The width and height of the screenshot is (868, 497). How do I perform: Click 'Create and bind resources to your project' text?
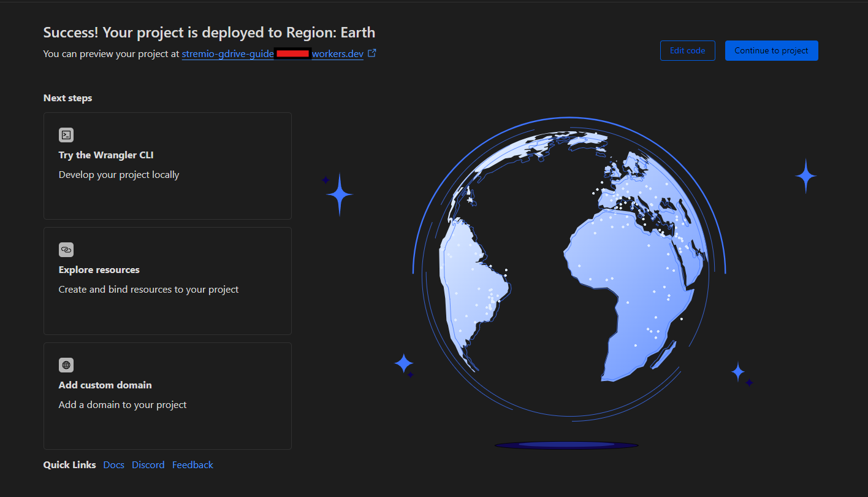click(149, 290)
